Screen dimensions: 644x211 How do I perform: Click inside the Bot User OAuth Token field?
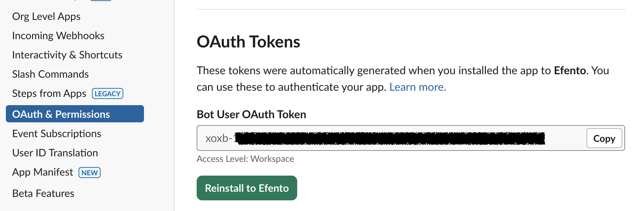[x=389, y=138]
